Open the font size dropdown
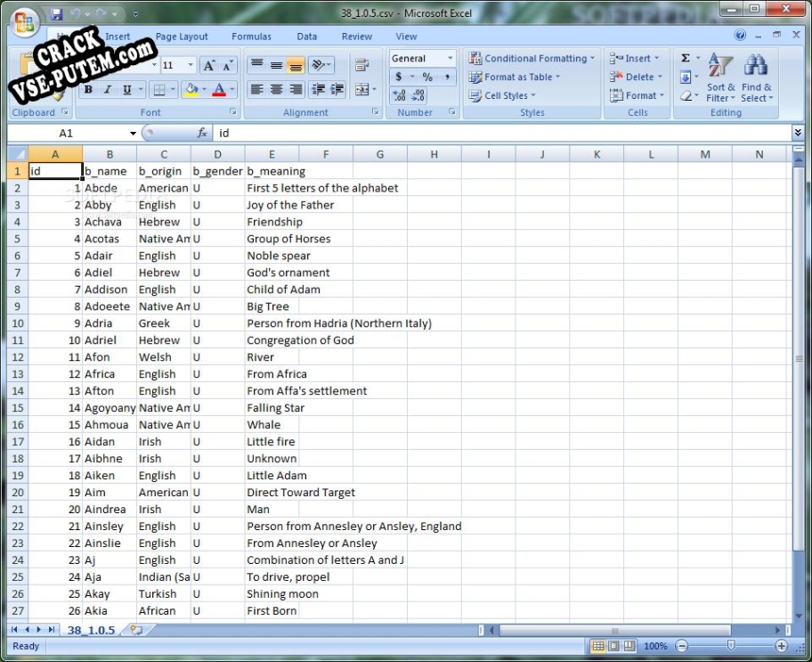 tap(191, 65)
